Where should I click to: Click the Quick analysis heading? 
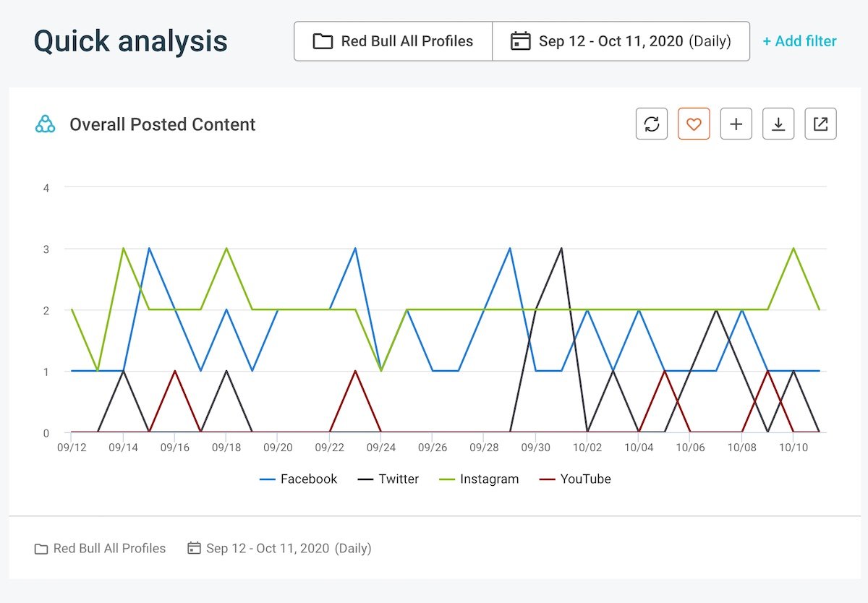131,41
